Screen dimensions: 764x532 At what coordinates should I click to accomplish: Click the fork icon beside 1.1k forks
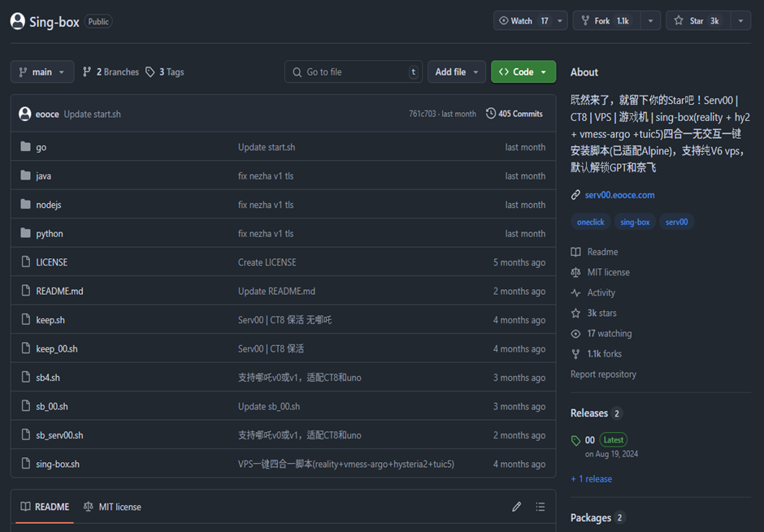pyautogui.click(x=575, y=354)
